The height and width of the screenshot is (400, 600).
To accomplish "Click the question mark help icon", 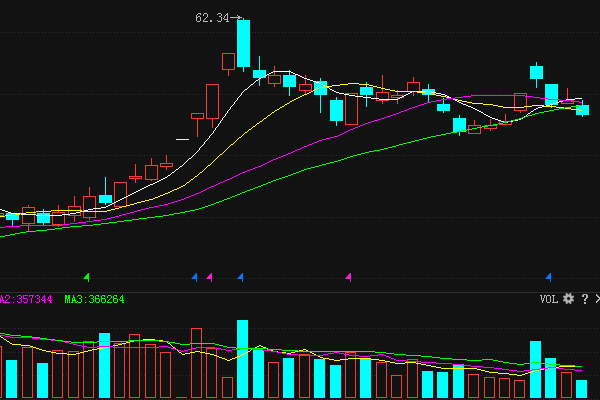I will coord(585,299).
